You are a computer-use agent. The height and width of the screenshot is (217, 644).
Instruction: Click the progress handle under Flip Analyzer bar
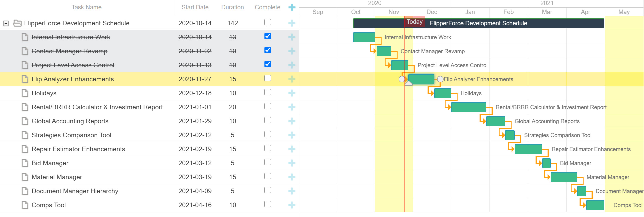coord(408,83)
